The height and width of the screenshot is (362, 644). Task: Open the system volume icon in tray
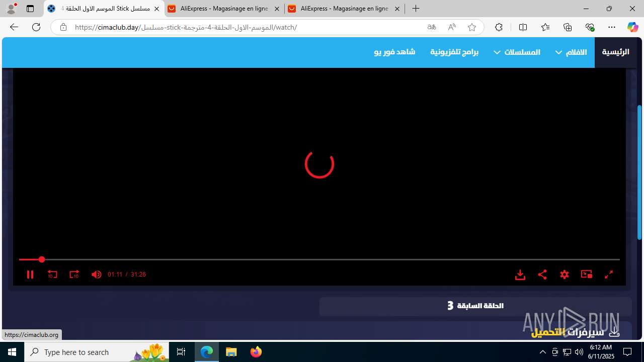pyautogui.click(x=579, y=352)
